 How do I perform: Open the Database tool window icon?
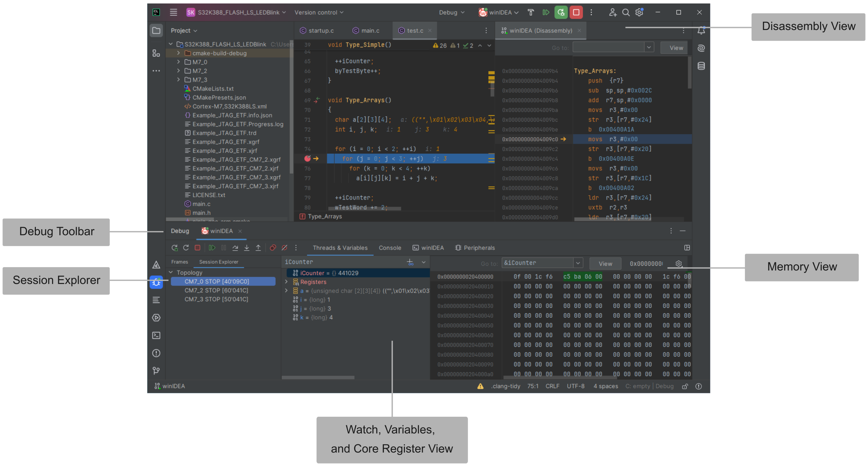[701, 66]
